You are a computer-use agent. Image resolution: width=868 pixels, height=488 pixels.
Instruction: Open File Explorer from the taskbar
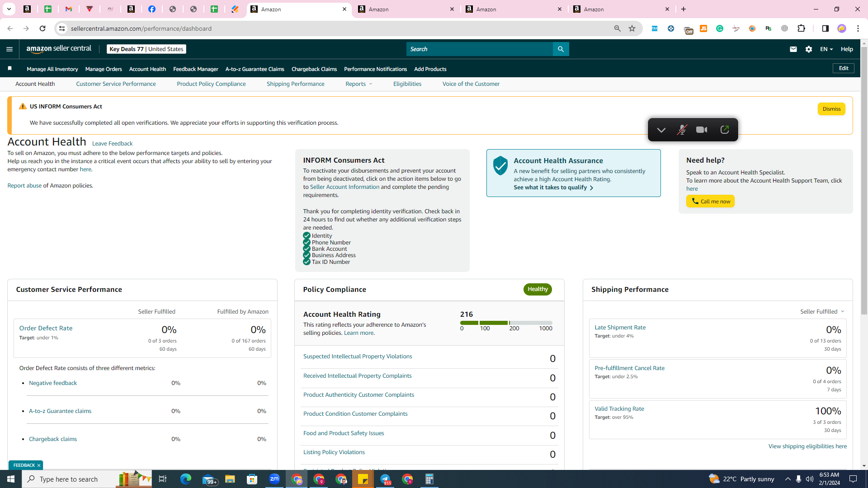point(230,479)
